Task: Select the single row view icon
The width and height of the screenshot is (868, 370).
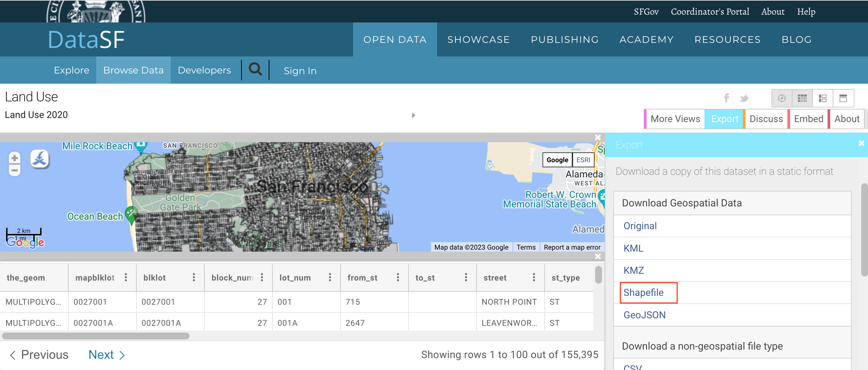Action: (x=843, y=98)
